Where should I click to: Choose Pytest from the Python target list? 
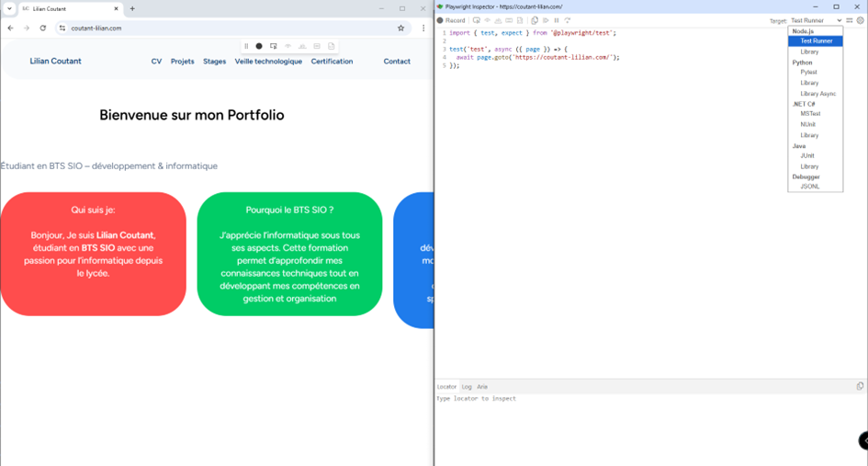click(x=808, y=72)
